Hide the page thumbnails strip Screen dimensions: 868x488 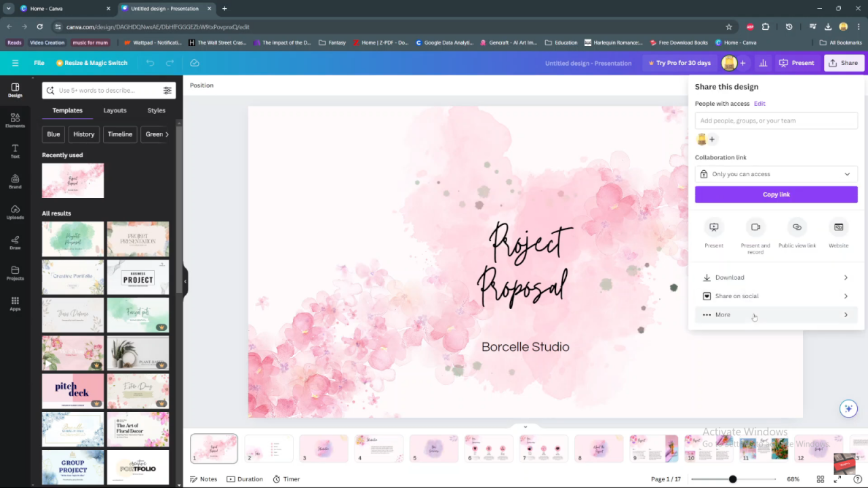(525, 427)
